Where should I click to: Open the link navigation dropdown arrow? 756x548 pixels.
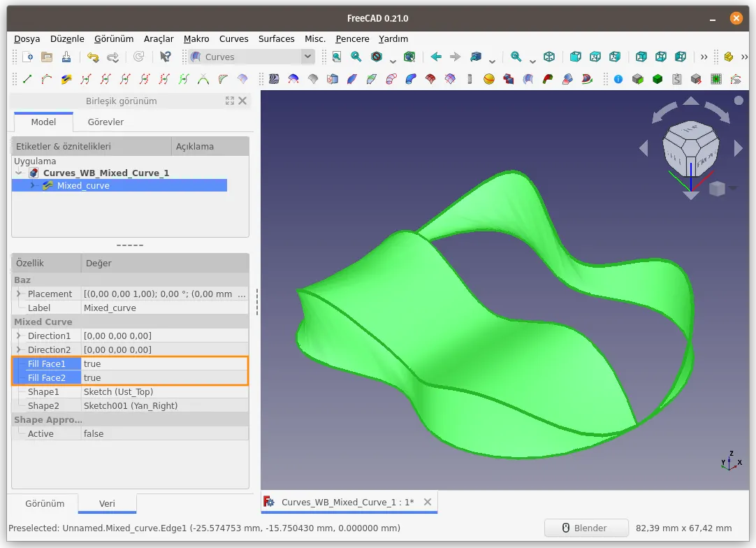click(492, 61)
